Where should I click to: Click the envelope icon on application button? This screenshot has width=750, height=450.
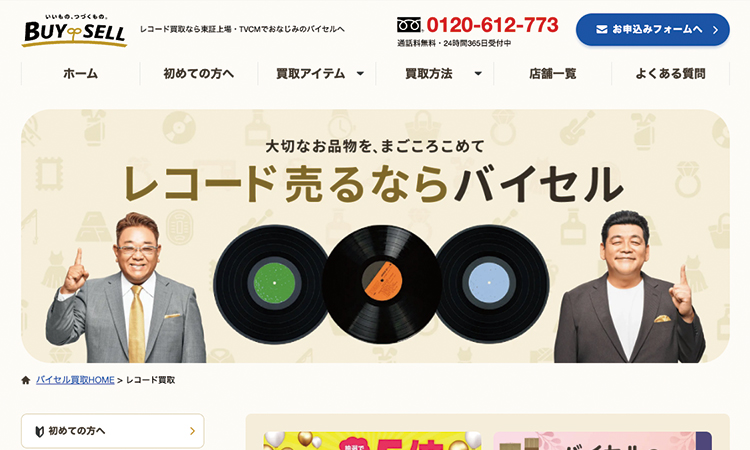(602, 30)
